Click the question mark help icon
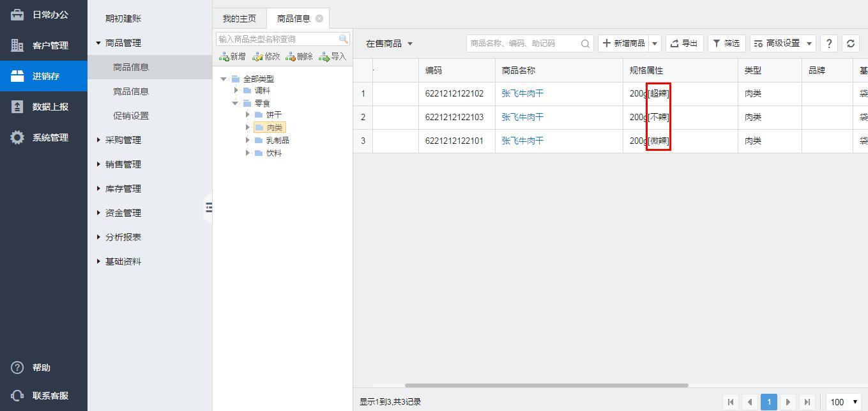The image size is (868, 411). click(828, 43)
